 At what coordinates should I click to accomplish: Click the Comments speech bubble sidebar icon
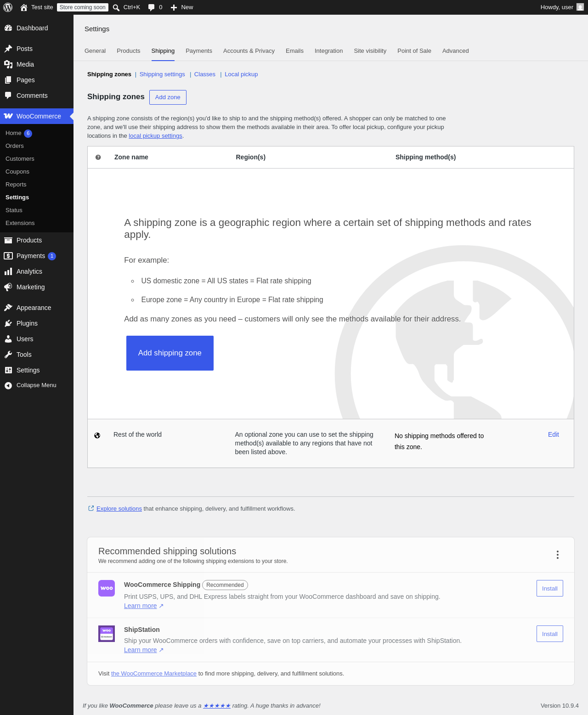[x=8, y=96]
